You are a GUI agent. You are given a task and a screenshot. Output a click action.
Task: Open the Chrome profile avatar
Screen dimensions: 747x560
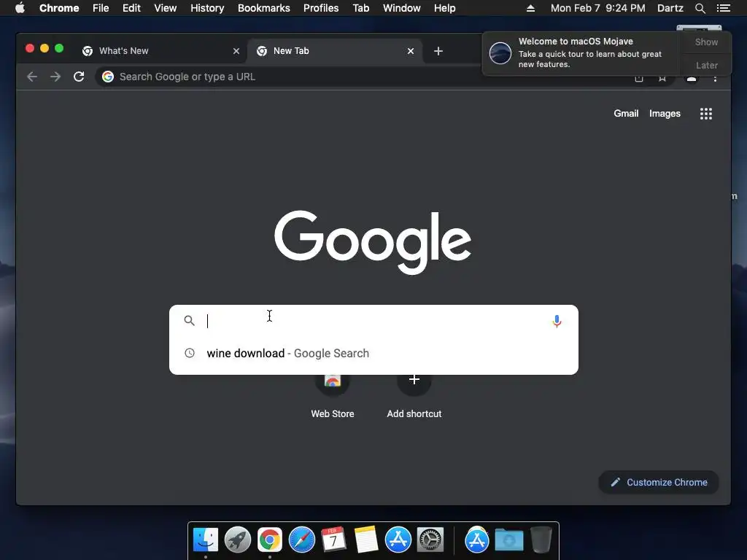coord(692,79)
